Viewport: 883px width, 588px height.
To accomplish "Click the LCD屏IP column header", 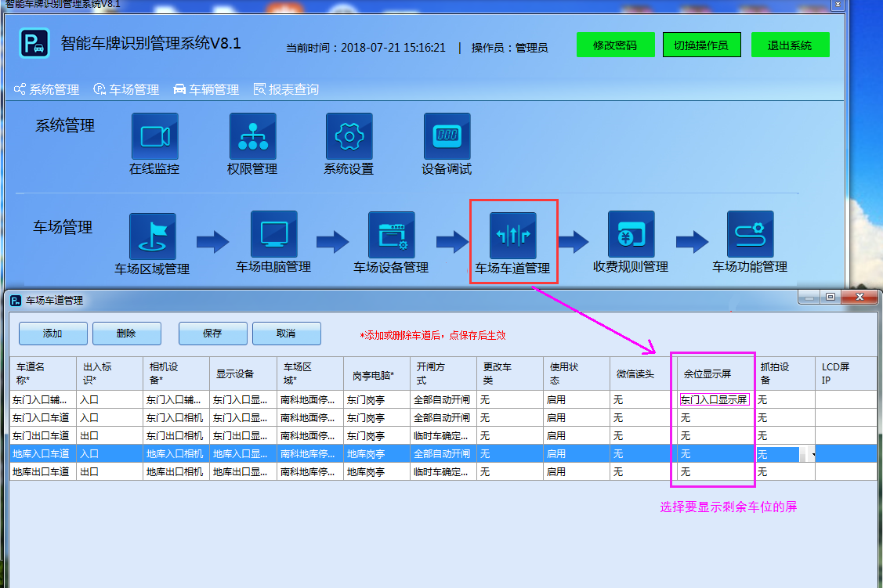I will (x=846, y=373).
